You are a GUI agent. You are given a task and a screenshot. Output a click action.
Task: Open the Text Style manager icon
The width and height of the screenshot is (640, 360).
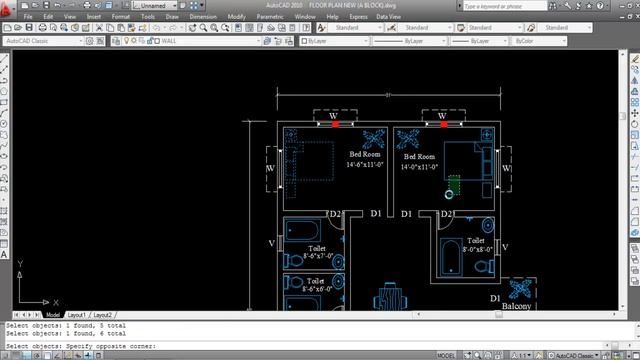(321, 28)
